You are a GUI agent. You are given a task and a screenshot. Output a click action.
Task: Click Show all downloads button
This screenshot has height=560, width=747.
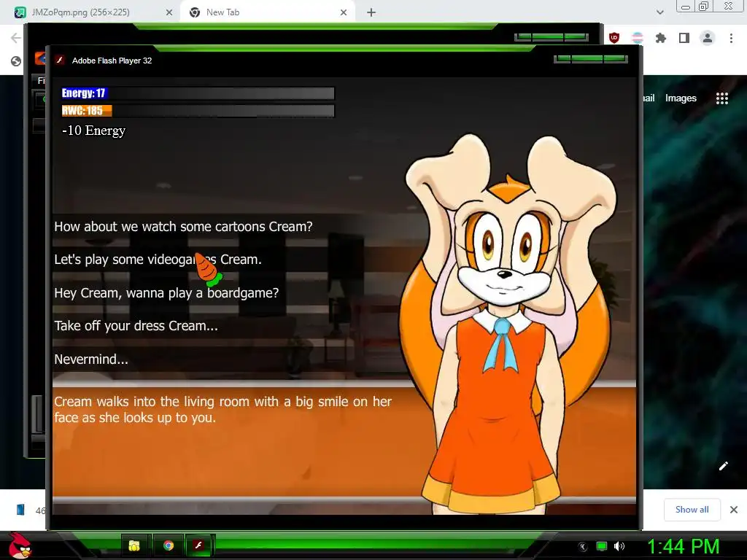[x=692, y=510]
